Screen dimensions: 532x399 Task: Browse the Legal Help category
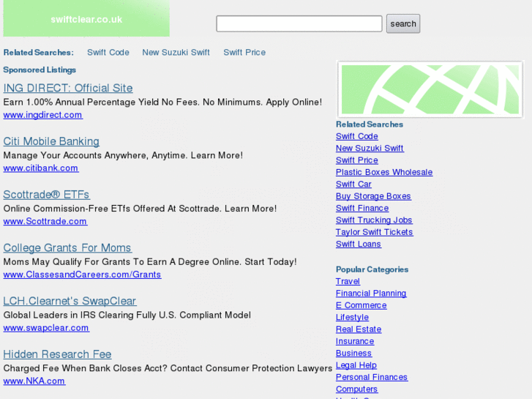(356, 365)
